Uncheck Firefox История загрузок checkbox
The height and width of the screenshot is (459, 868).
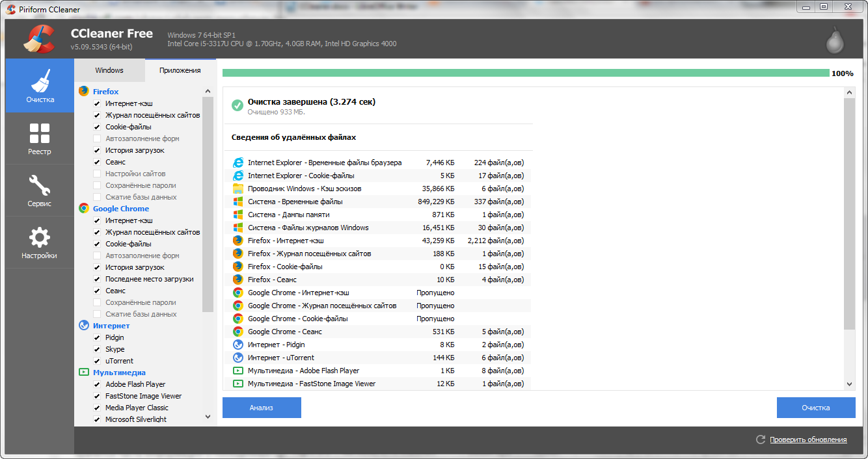tap(97, 150)
